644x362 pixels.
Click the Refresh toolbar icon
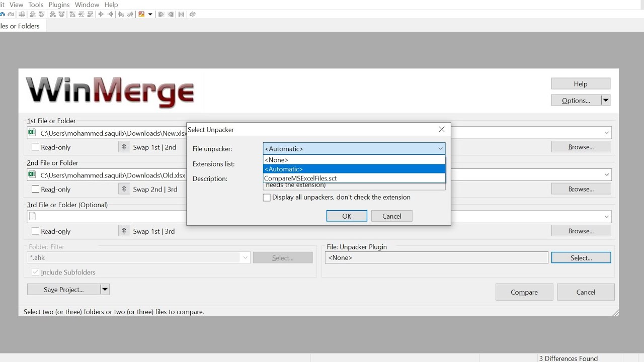coord(192,14)
